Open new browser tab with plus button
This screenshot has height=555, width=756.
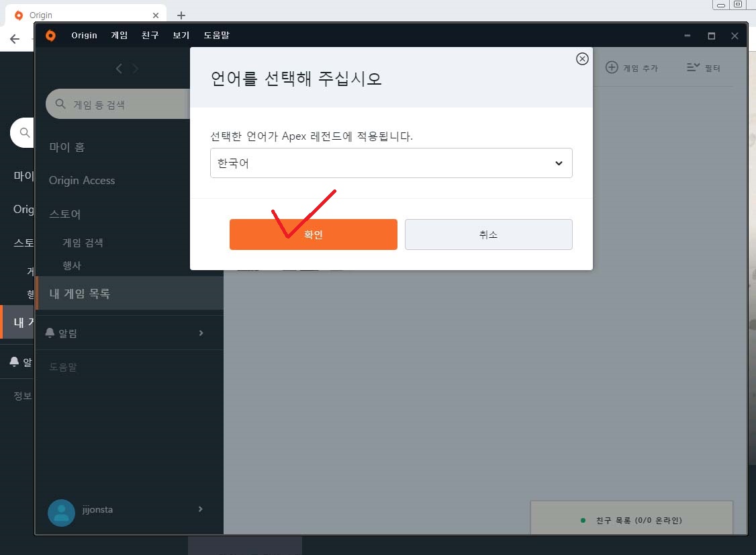(181, 15)
